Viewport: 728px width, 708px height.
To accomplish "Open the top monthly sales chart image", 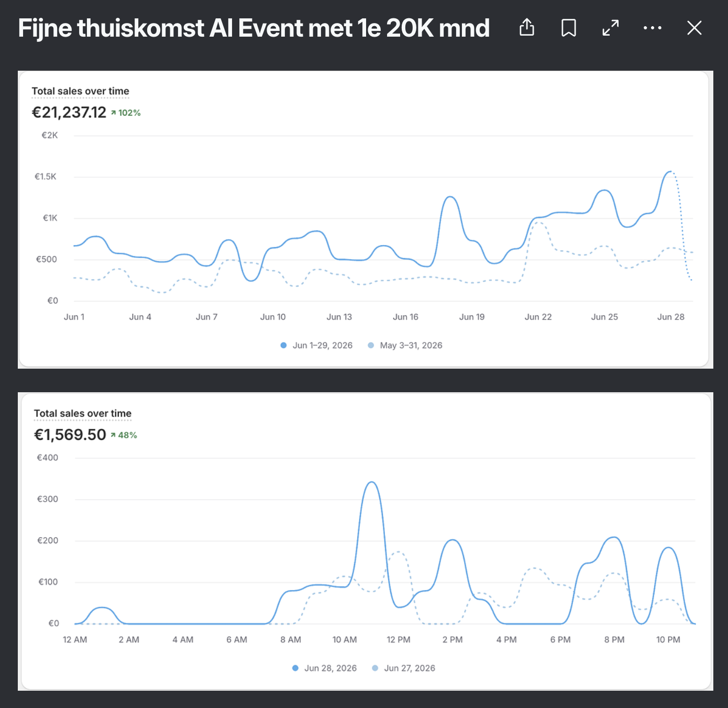I will click(x=366, y=219).
